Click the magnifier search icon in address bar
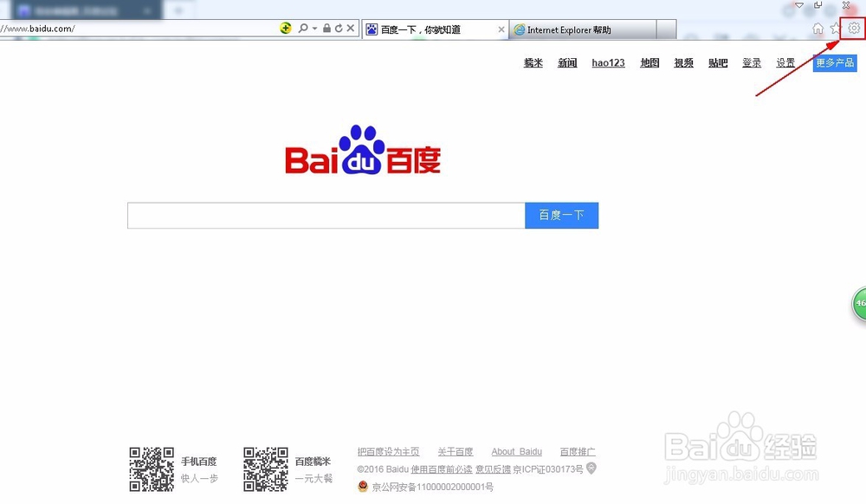The height and width of the screenshot is (504, 866). [x=303, y=29]
